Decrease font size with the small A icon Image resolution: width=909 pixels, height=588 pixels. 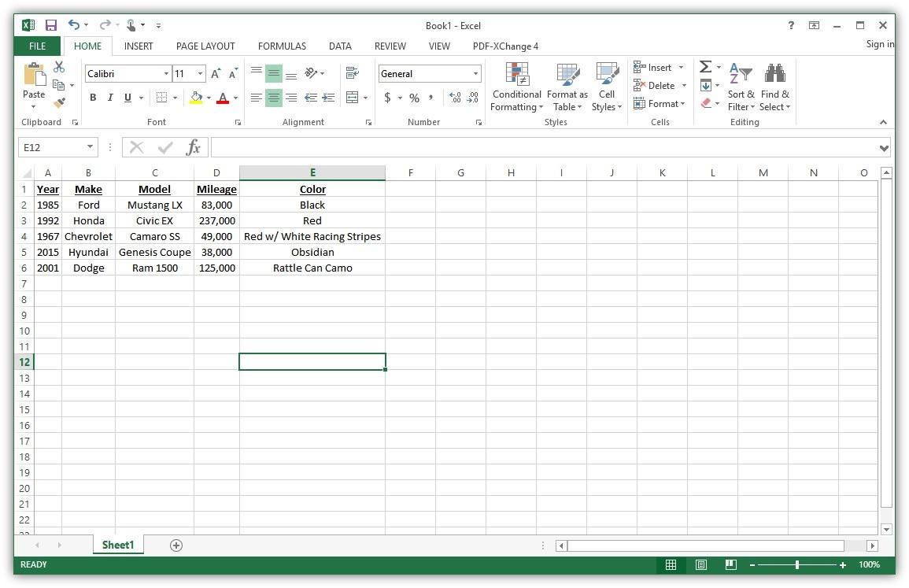233,74
